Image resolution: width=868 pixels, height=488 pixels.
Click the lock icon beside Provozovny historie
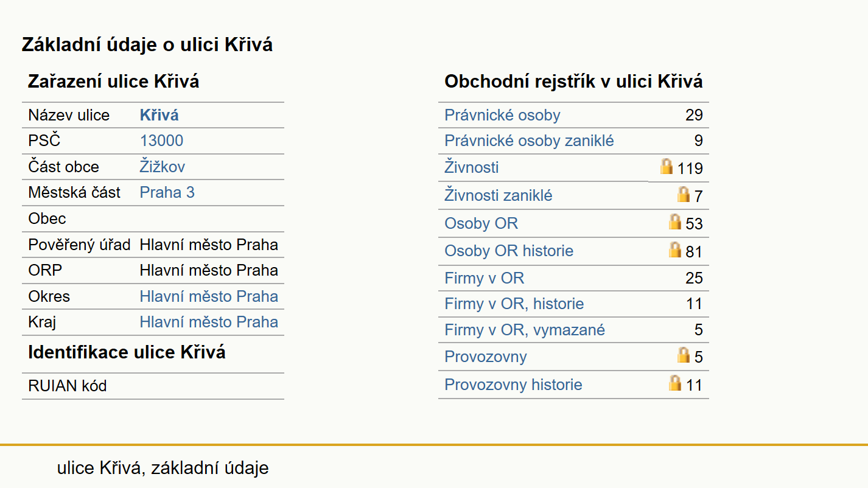click(x=675, y=383)
